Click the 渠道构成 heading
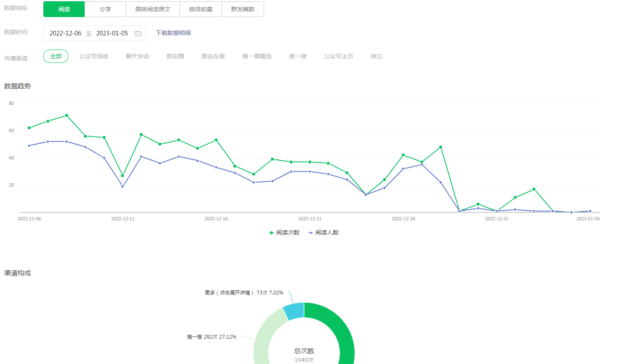The height and width of the screenshot is (364, 621). click(17, 273)
